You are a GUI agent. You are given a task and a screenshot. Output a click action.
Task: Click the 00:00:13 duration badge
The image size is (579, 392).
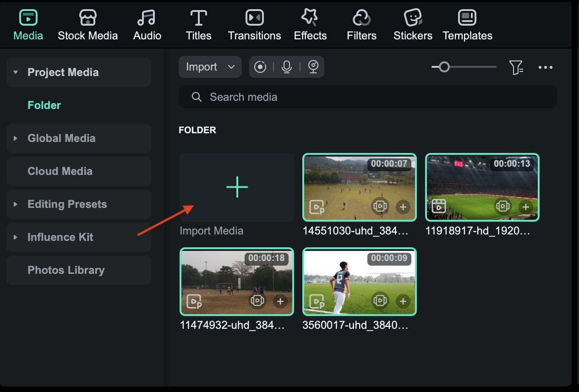(512, 163)
